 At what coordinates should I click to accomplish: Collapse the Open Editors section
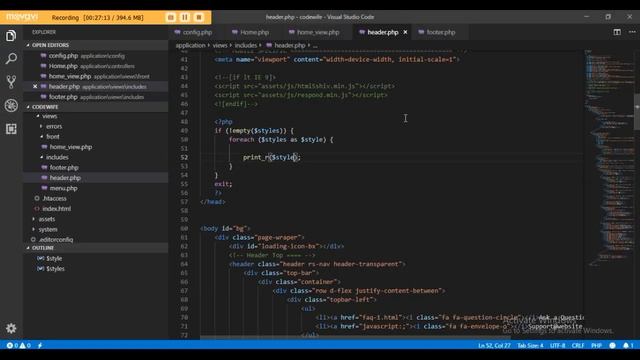coord(95,45)
